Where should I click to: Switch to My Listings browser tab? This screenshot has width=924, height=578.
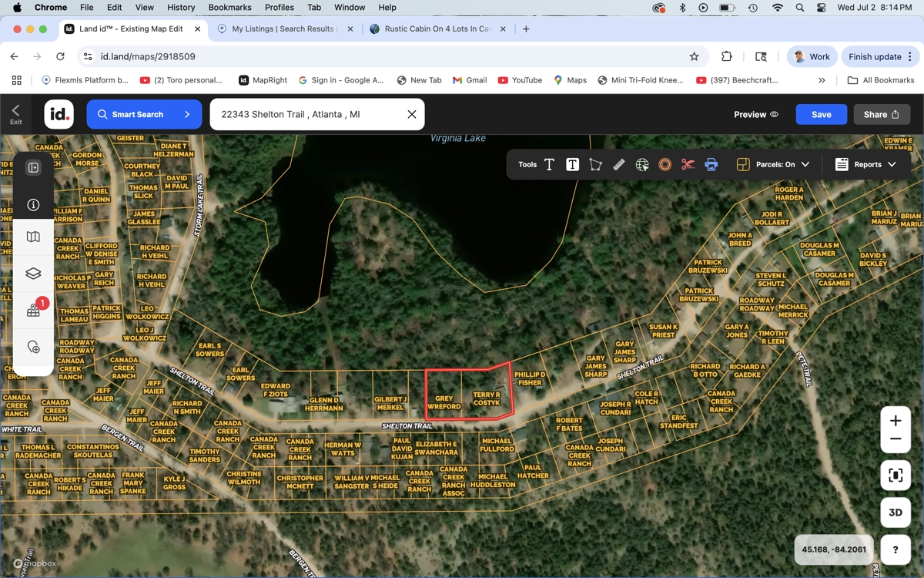pos(282,29)
